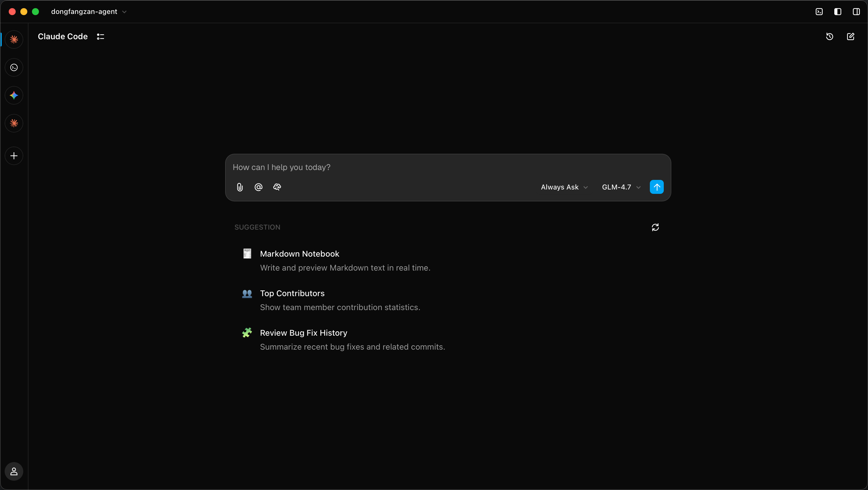The height and width of the screenshot is (490, 868).
Task: Start a new chat compose icon
Action: 851,36
